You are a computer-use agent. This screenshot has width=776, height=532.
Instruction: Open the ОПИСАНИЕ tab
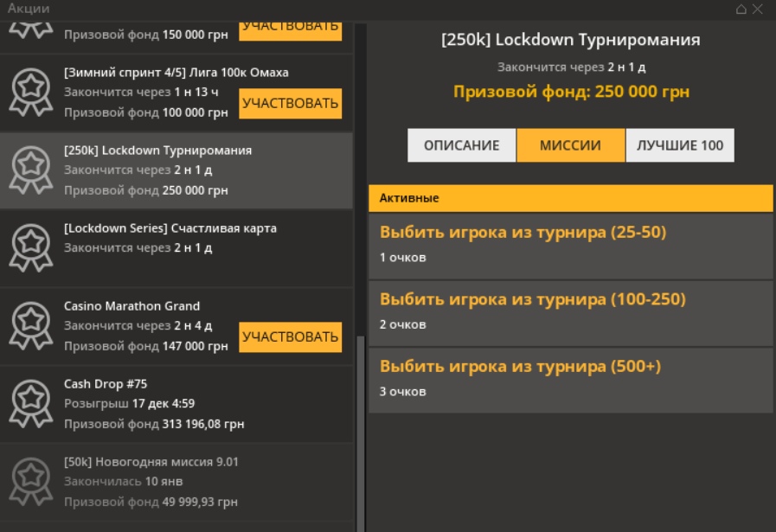pos(462,145)
